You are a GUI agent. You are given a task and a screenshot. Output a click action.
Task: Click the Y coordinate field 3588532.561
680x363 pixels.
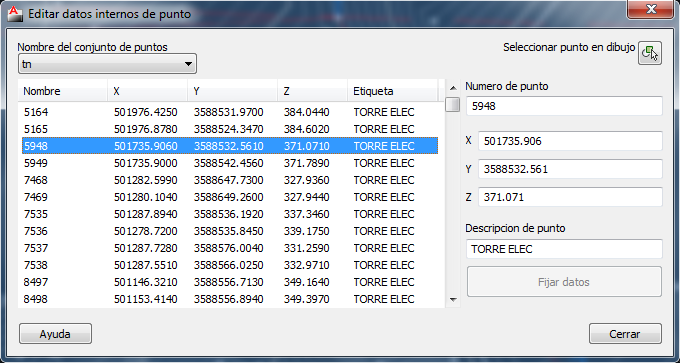tap(570, 169)
